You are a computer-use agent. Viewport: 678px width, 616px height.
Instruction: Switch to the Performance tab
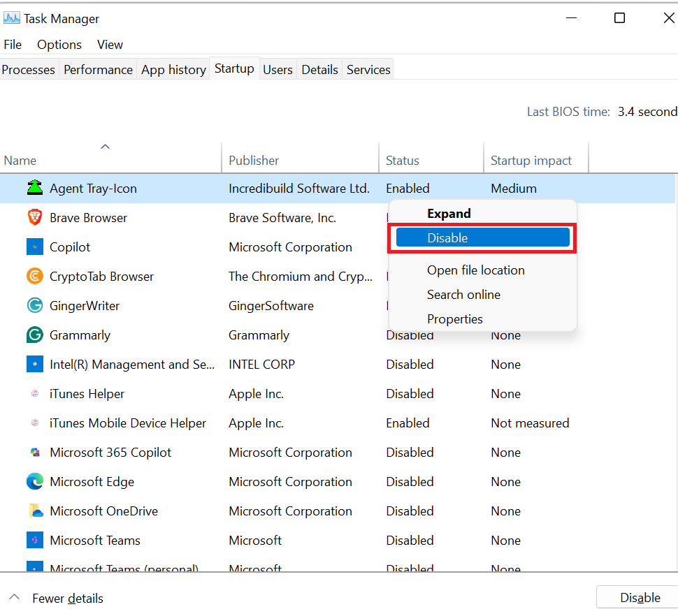click(98, 70)
